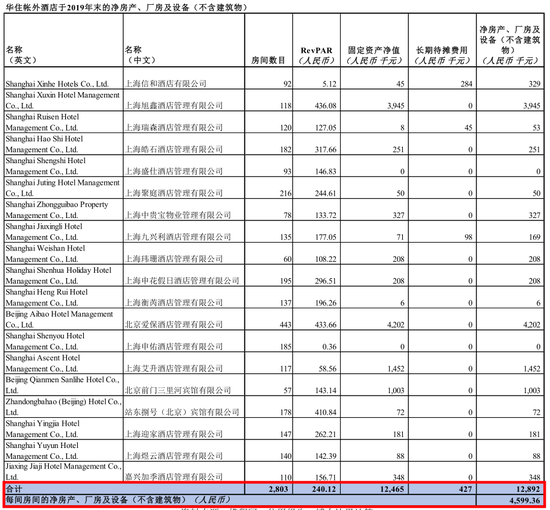550x510 pixels.
Task: Click the RevPAR value 296.51
Action: pyautogui.click(x=326, y=281)
